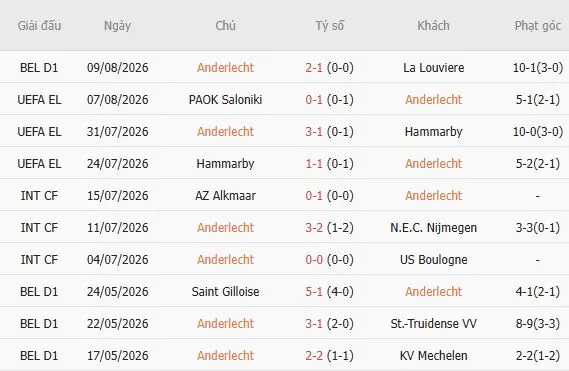Viewport: 569px width, 371px height.
Task: Open KV Mechelen team link
Action: (434, 355)
